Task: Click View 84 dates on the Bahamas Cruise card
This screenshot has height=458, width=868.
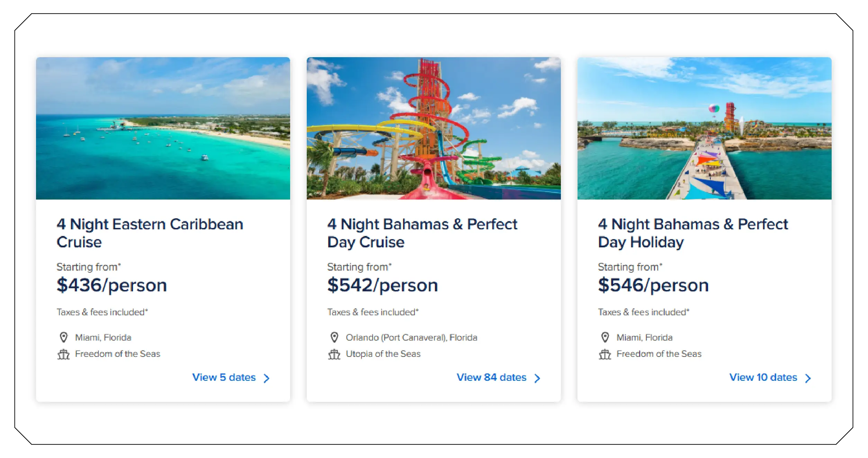Action: click(x=491, y=378)
